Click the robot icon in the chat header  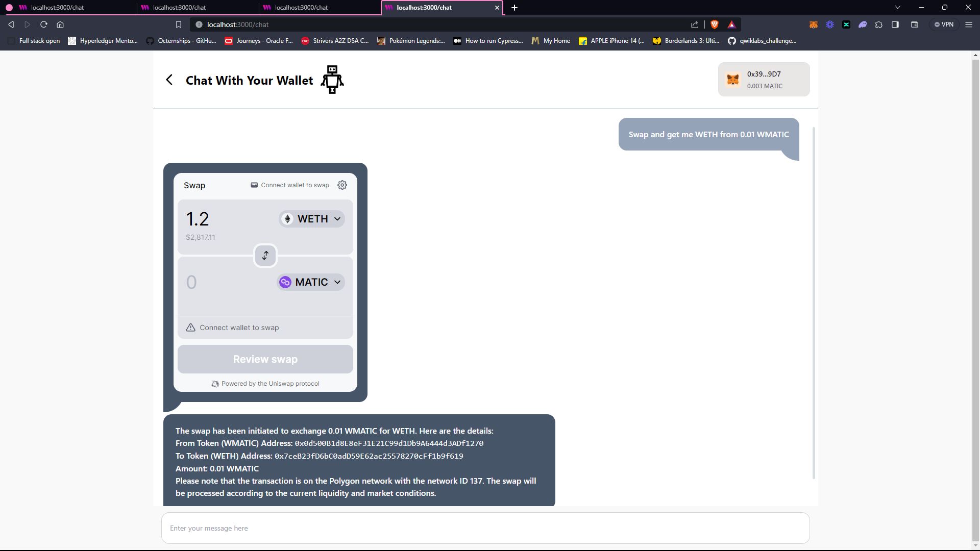(x=332, y=80)
